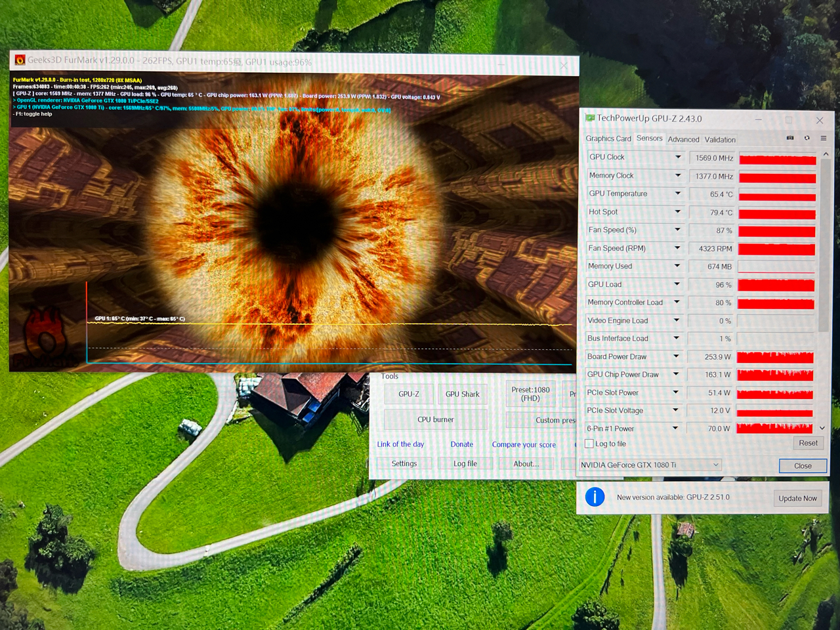Click the 1569.0 MHz GPU clock value

click(714, 158)
